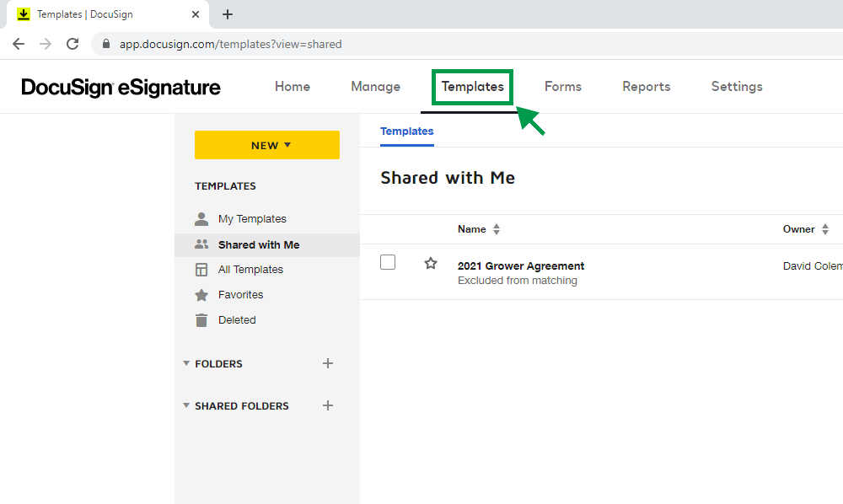Reload the page with the refresh icon
The width and height of the screenshot is (843, 504).
click(x=72, y=43)
